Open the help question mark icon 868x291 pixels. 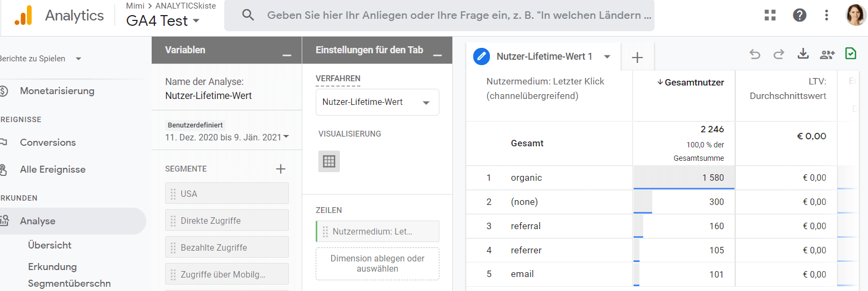coord(799,15)
